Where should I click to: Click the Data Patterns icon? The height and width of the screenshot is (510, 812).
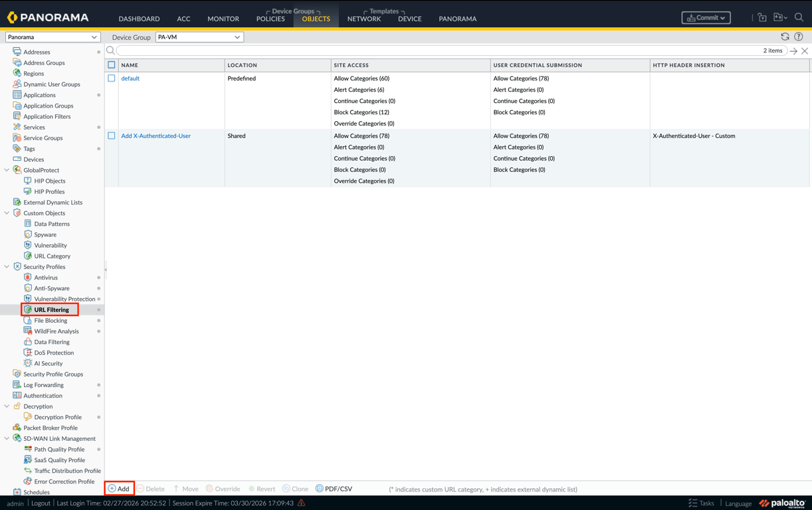coord(27,224)
